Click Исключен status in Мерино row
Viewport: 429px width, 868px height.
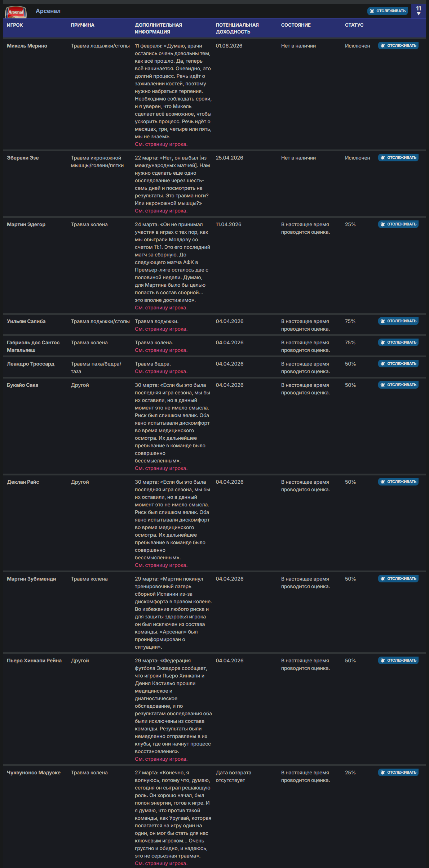coord(357,46)
